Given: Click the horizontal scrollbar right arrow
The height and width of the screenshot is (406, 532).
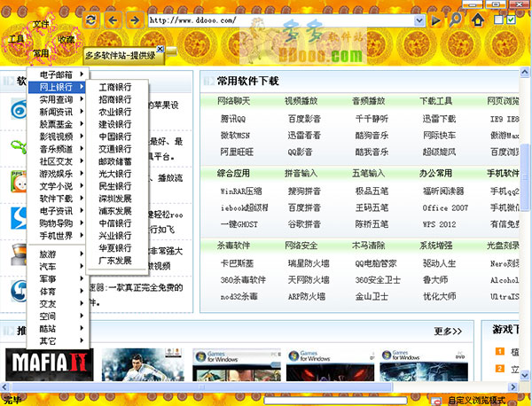Looking at the screenshot, I should click(513, 386).
